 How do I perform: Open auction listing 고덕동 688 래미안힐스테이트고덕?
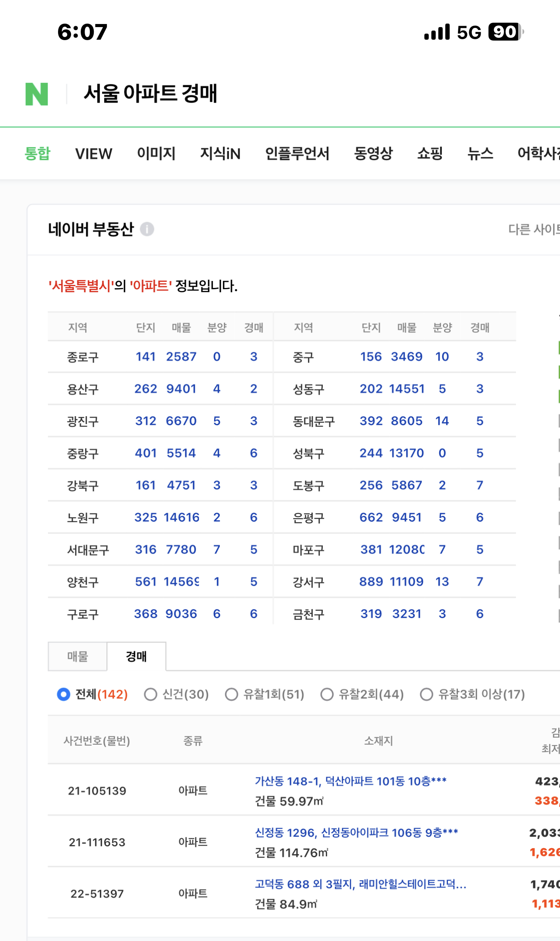pos(361,884)
